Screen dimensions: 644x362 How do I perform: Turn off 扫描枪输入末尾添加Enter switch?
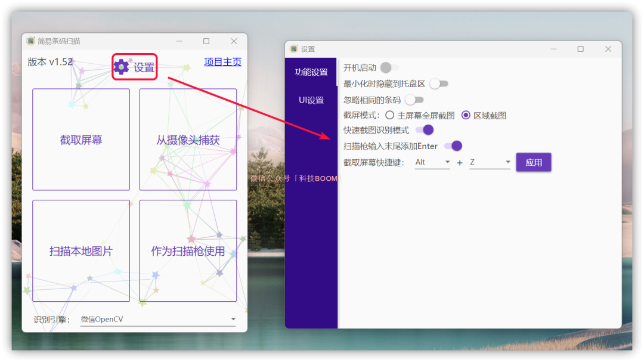pyautogui.click(x=453, y=146)
